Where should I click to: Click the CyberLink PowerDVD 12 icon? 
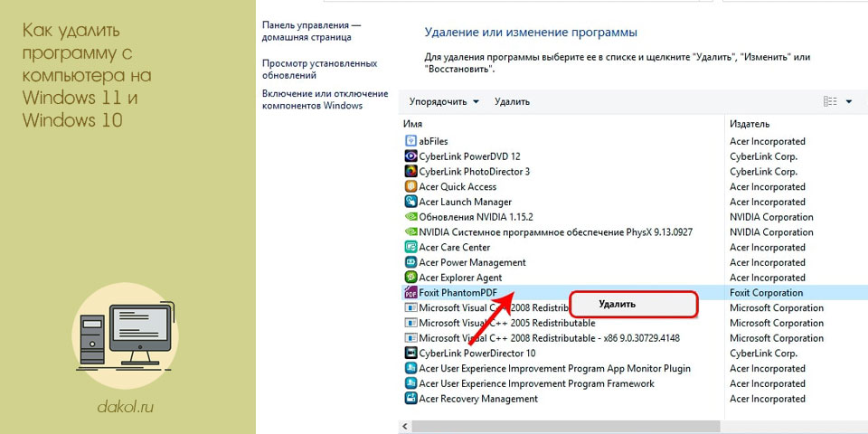click(x=410, y=156)
